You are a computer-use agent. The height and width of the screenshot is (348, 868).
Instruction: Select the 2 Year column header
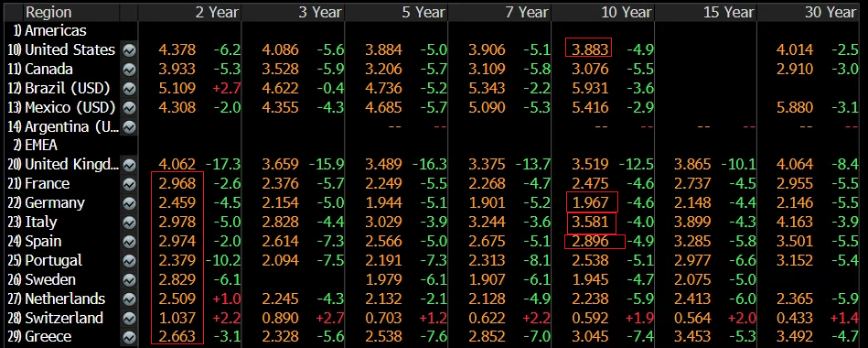click(x=217, y=12)
